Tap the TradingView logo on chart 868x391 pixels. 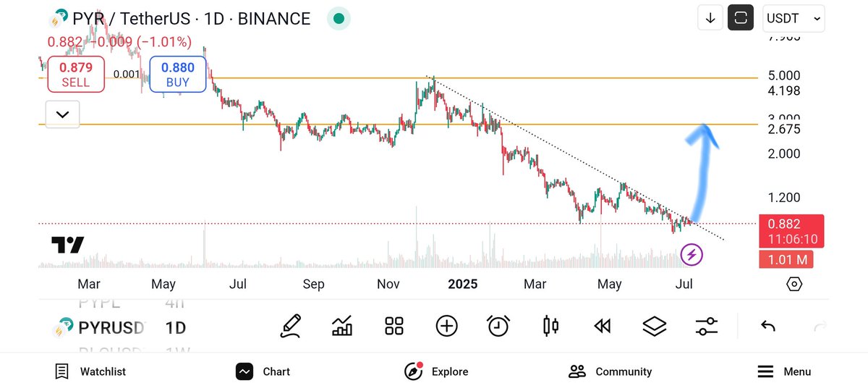(67, 245)
